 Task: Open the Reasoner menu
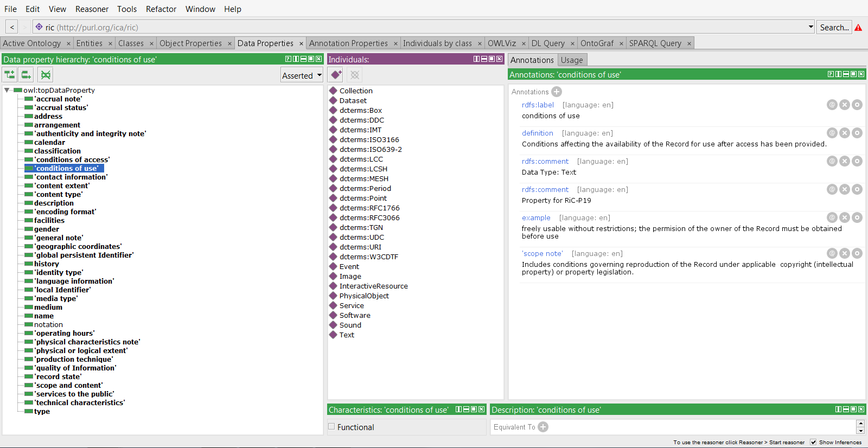click(x=92, y=9)
